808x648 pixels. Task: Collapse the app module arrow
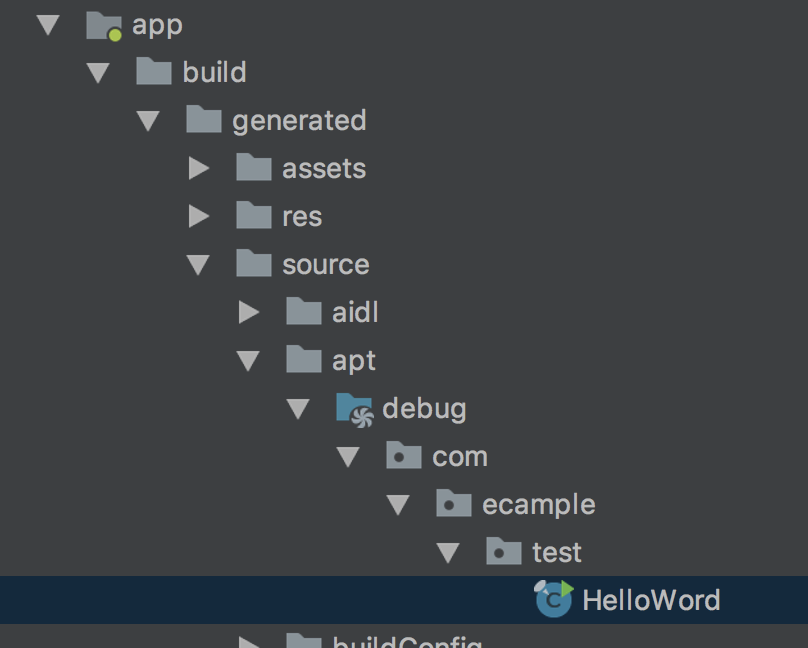click(x=48, y=25)
